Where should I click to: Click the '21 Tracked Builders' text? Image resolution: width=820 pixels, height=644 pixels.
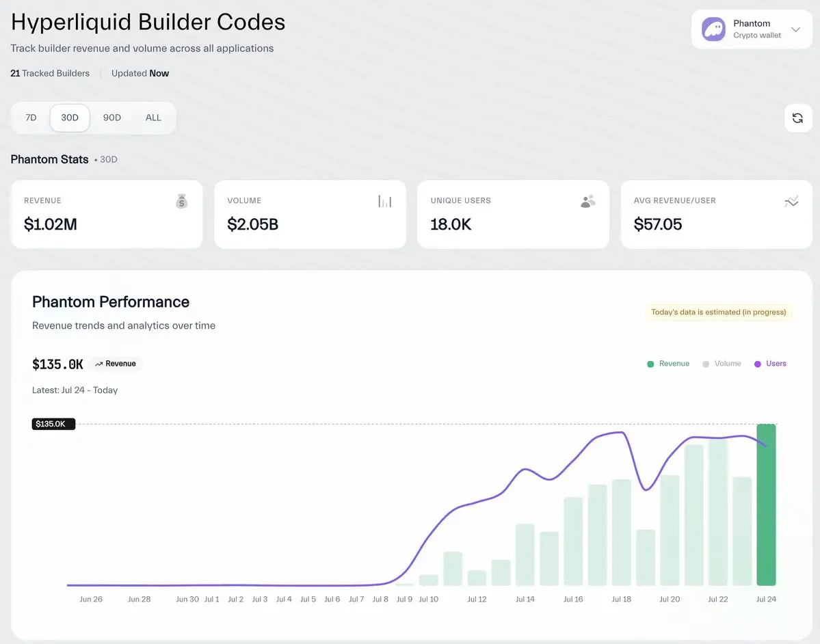tap(50, 73)
